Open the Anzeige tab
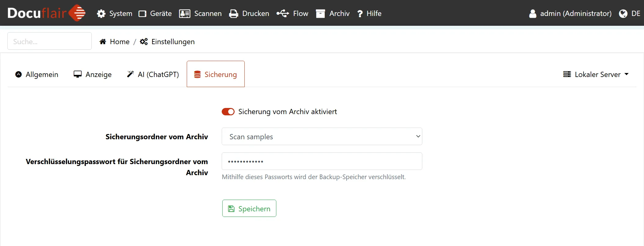The height and width of the screenshot is (246, 644). (x=93, y=75)
